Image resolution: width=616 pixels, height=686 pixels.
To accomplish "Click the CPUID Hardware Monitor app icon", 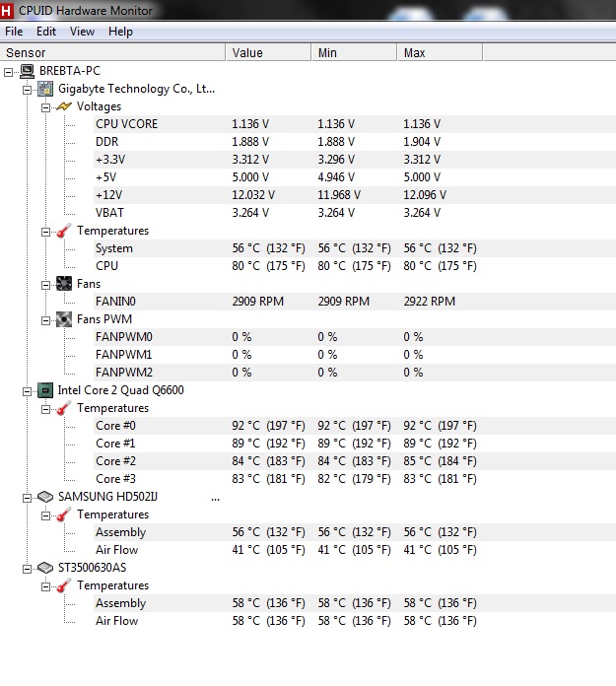I will coord(7,11).
